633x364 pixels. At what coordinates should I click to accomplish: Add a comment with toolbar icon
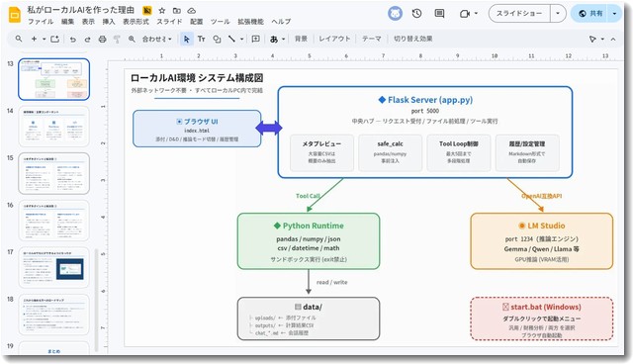coord(255,39)
